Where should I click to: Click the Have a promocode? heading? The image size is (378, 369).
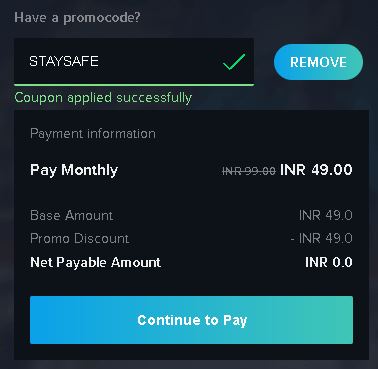click(x=77, y=17)
